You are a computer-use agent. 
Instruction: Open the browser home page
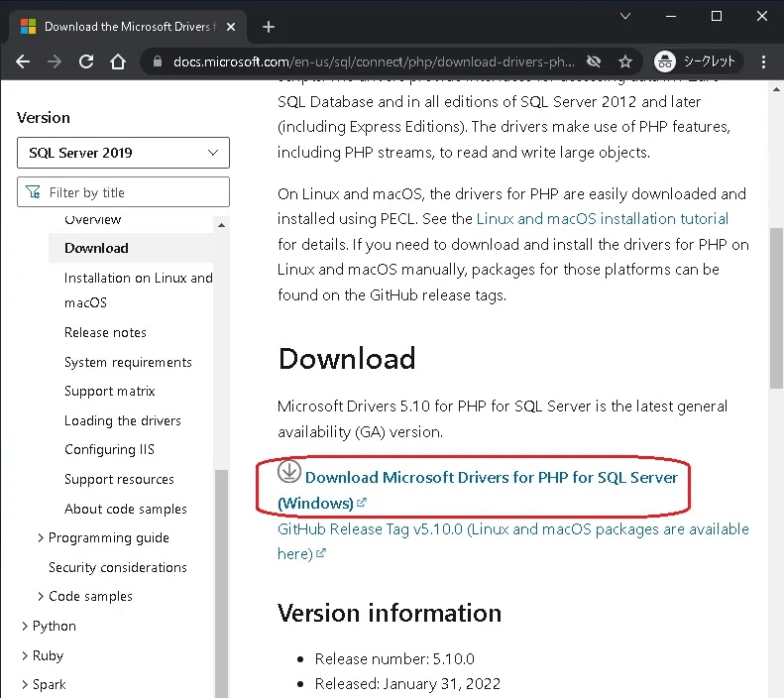(x=118, y=61)
